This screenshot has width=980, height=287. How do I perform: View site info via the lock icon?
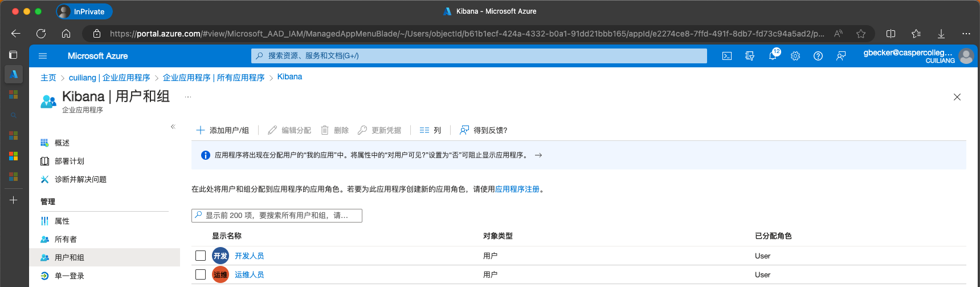click(x=97, y=34)
